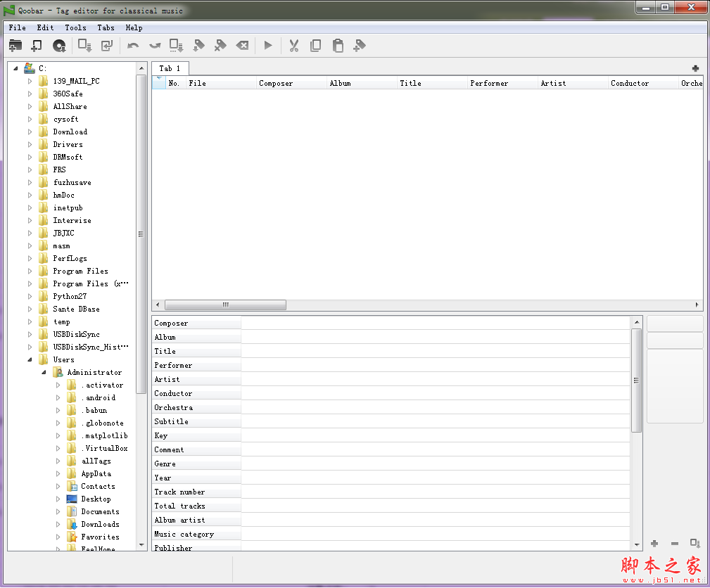Expand the Documents folder node
This screenshot has height=588, width=710.
point(58,511)
